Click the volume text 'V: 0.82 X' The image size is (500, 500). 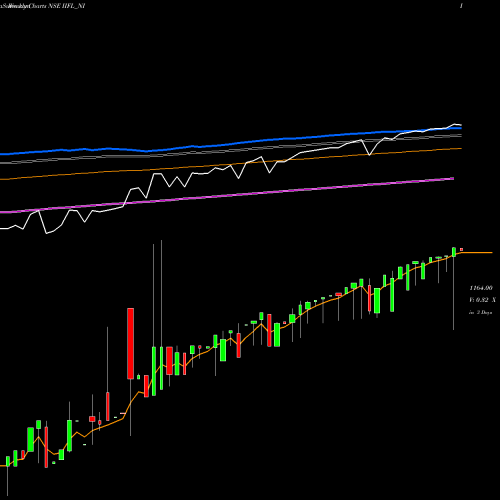tap(482, 300)
